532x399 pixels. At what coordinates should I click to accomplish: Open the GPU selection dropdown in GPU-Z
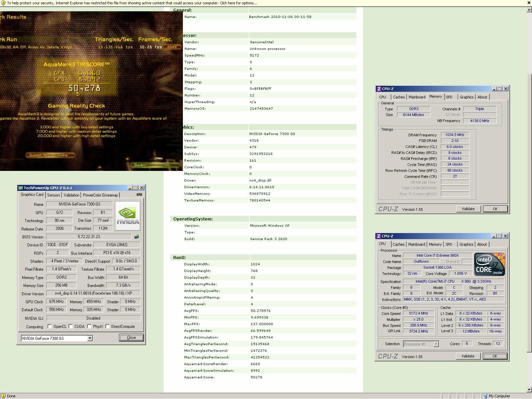pyautogui.click(x=90, y=338)
